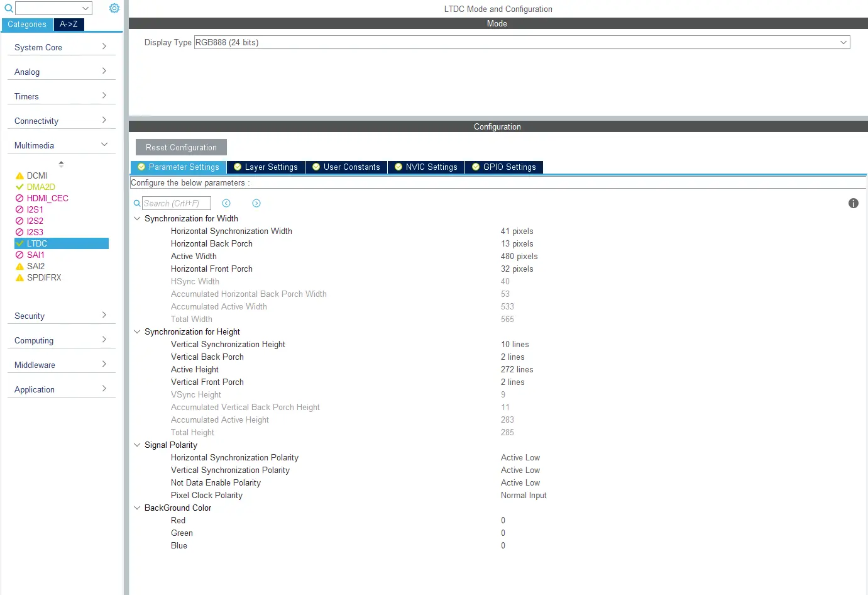Image resolution: width=868 pixels, height=595 pixels.
Task: Select the HDMI_CEC peripheral entry
Action: point(47,198)
